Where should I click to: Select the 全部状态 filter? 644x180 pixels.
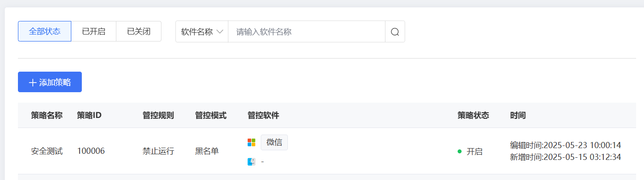[x=45, y=31]
